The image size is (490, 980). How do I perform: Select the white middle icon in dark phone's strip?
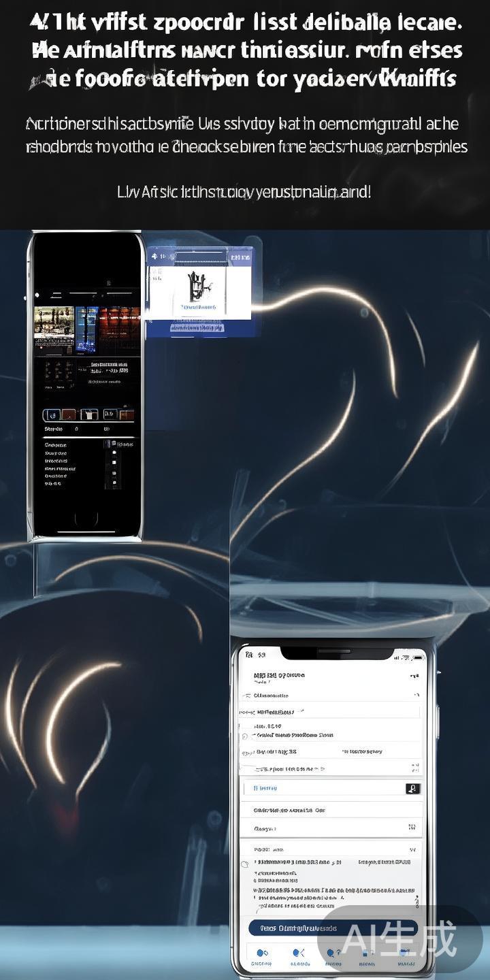click(89, 414)
